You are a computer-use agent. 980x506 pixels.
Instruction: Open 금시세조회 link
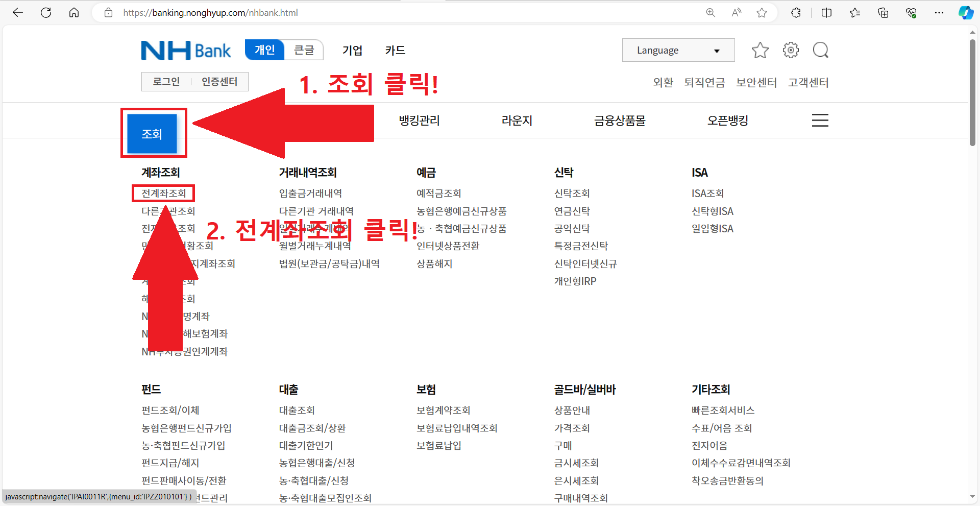576,463
